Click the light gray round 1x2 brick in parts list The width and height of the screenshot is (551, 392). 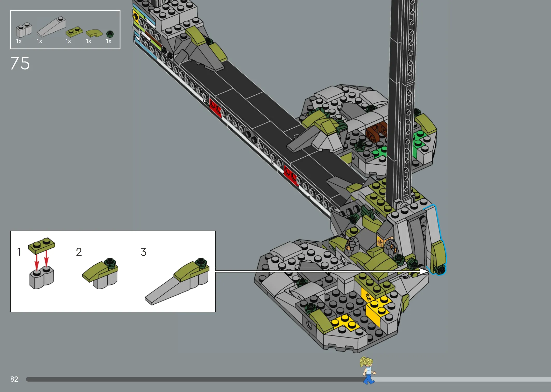(24, 30)
